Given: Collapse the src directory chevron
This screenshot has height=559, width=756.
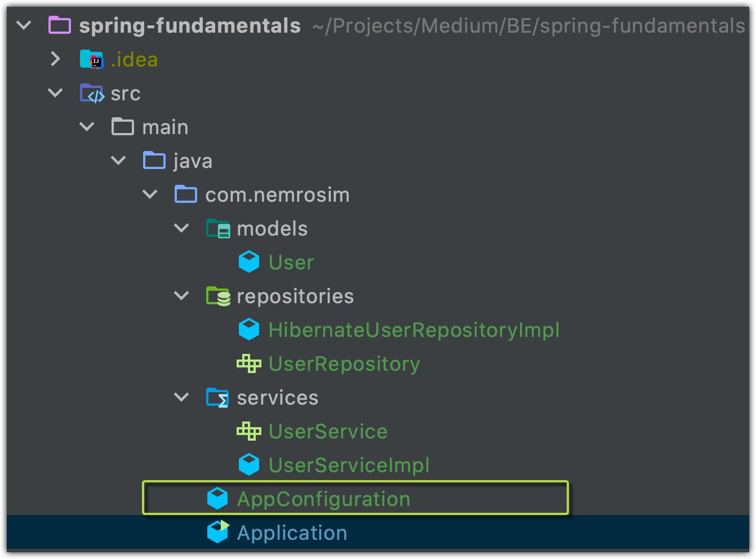Looking at the screenshot, I should point(55,93).
